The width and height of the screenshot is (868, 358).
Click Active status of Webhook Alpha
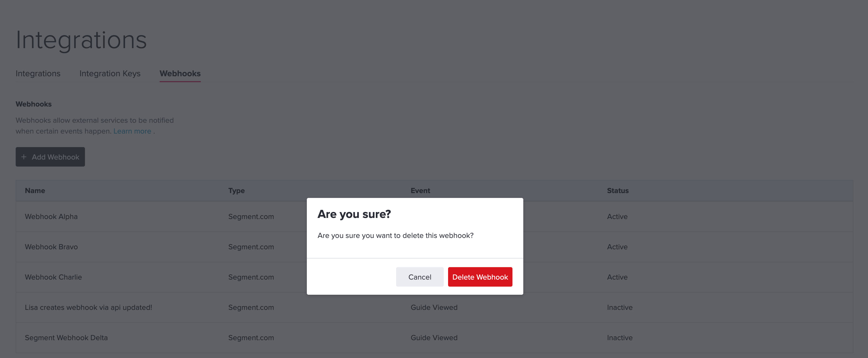click(x=617, y=217)
